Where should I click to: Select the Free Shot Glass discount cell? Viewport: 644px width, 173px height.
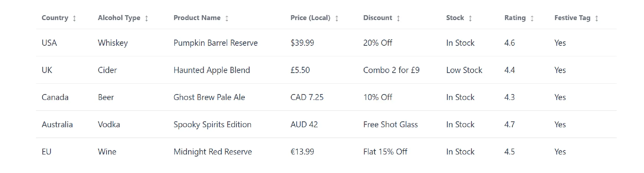pos(390,124)
